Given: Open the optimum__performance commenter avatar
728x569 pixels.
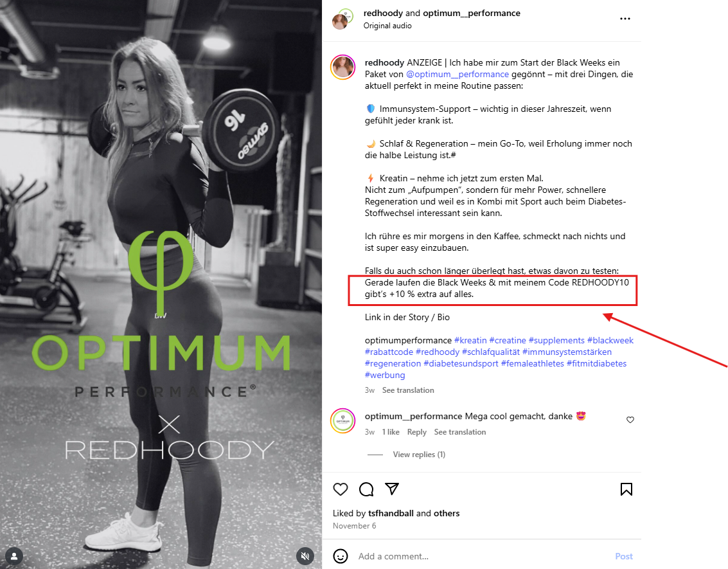Looking at the screenshot, I should [x=342, y=421].
